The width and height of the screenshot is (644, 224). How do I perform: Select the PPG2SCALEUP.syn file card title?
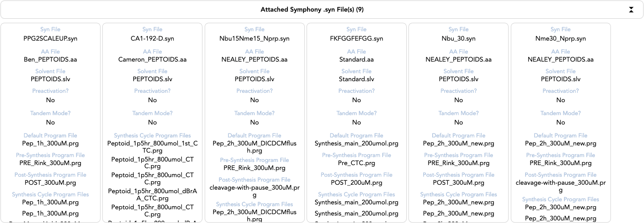point(51,38)
